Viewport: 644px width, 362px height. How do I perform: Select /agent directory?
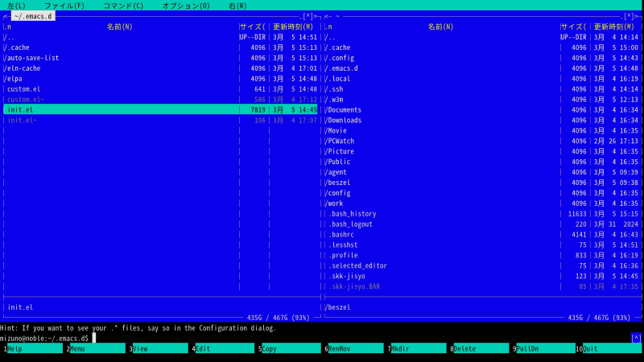[x=481, y=172]
